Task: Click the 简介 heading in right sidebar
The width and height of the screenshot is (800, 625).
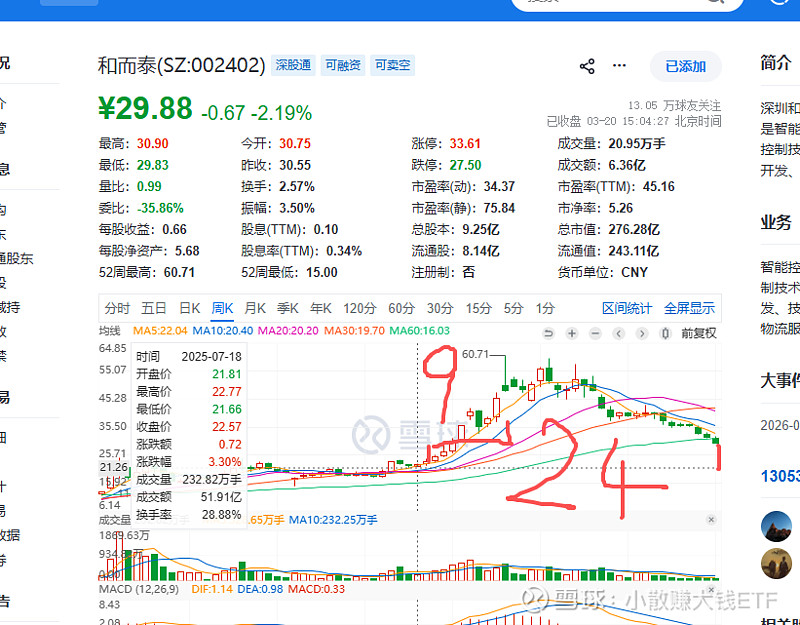Action: pos(776,63)
